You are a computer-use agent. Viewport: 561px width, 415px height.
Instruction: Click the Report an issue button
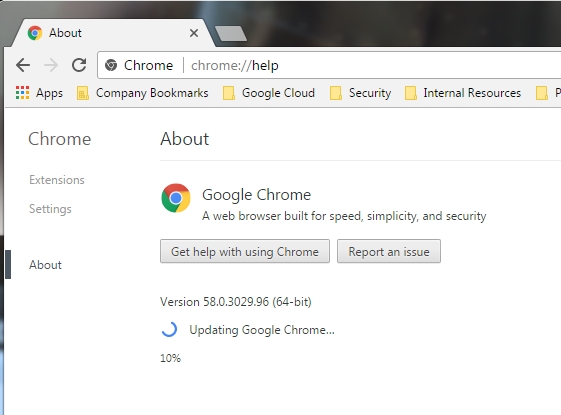[389, 252]
